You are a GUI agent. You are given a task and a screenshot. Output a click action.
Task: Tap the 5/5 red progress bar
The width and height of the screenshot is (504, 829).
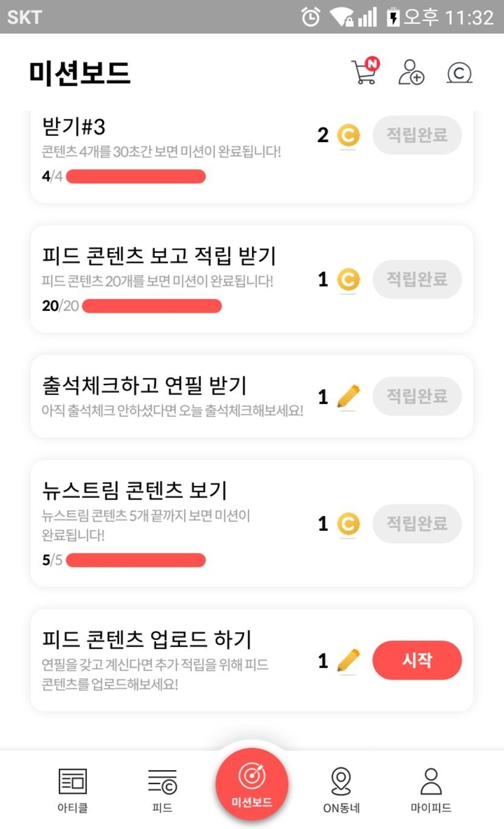pyautogui.click(x=135, y=560)
